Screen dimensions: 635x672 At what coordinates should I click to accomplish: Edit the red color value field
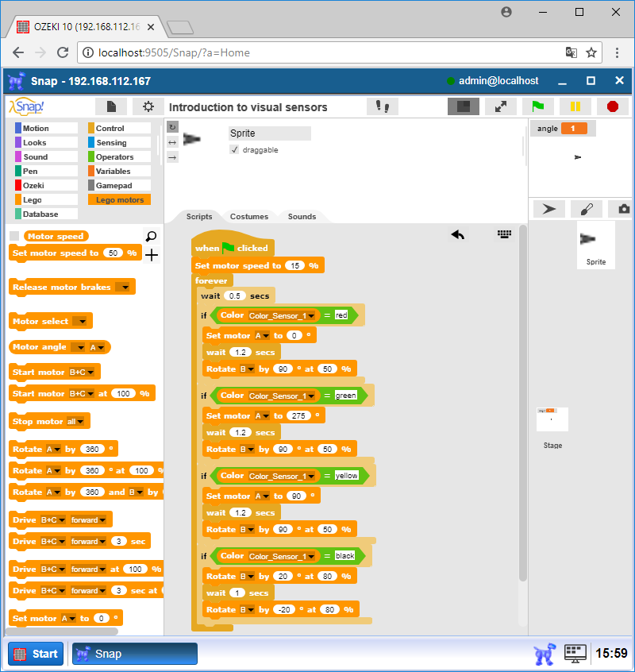click(x=341, y=315)
